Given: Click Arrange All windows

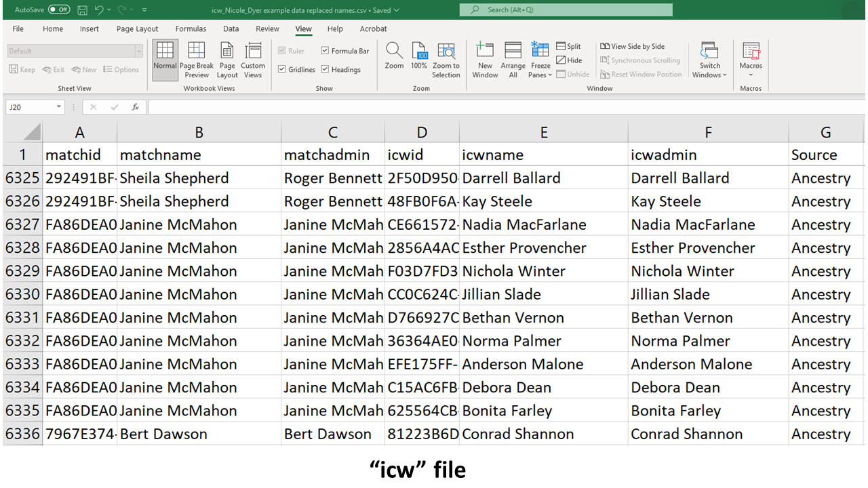Looking at the screenshot, I should [513, 60].
